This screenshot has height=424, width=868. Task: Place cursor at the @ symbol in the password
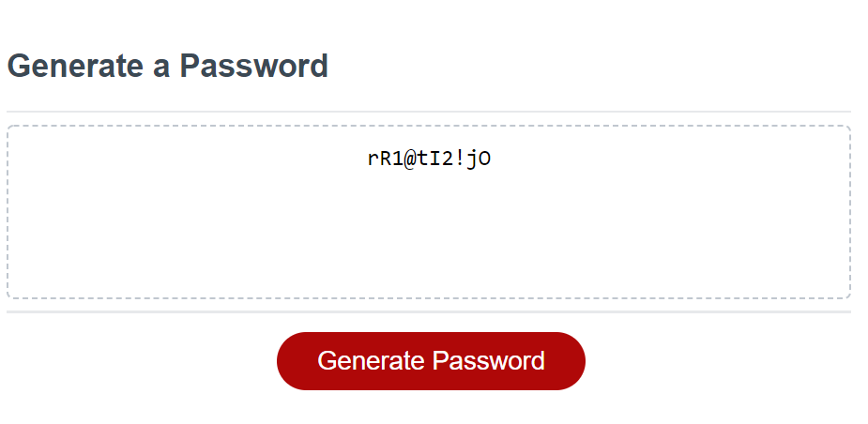(410, 159)
